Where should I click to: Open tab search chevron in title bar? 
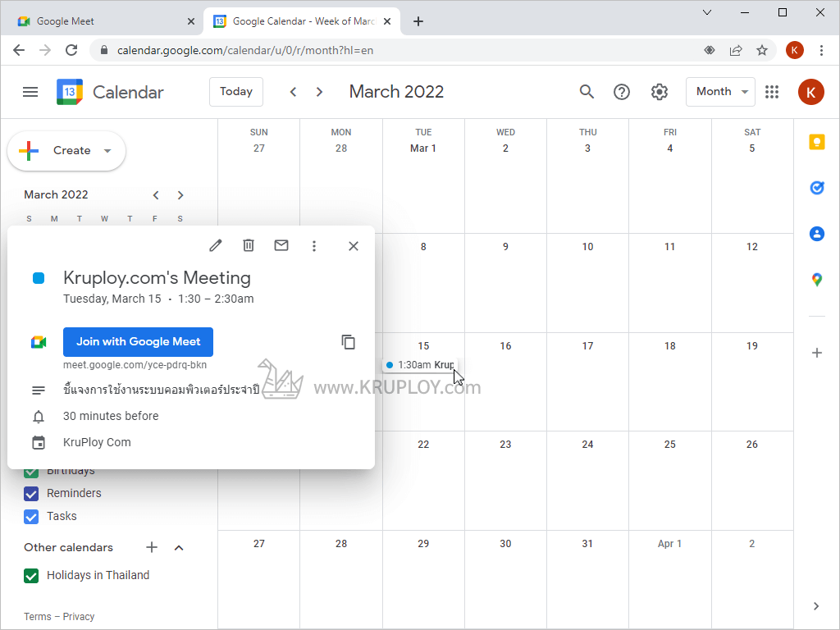(707, 12)
